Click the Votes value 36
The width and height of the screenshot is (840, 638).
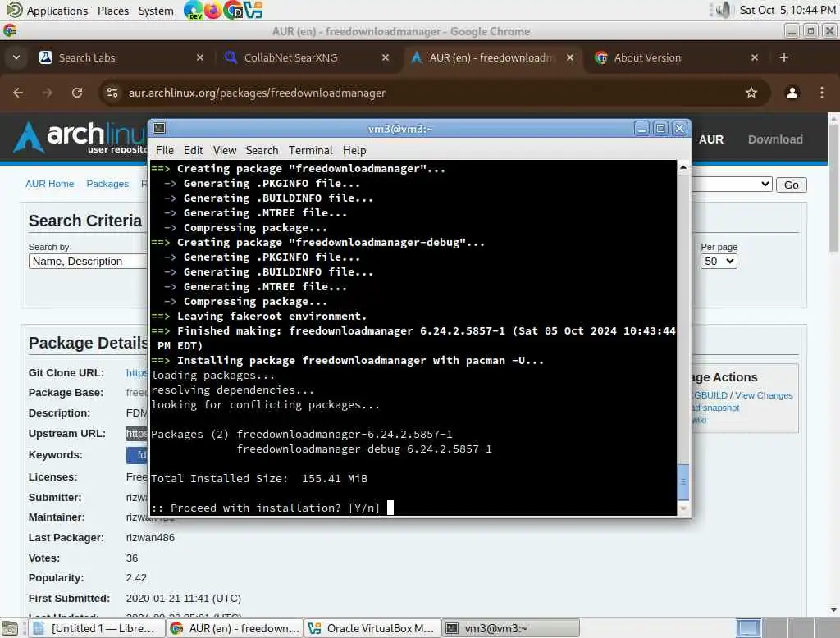click(132, 558)
